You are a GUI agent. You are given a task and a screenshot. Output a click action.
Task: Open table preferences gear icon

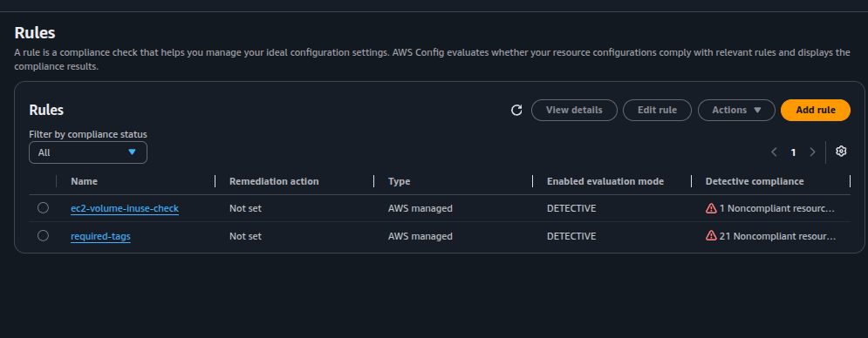(x=841, y=151)
